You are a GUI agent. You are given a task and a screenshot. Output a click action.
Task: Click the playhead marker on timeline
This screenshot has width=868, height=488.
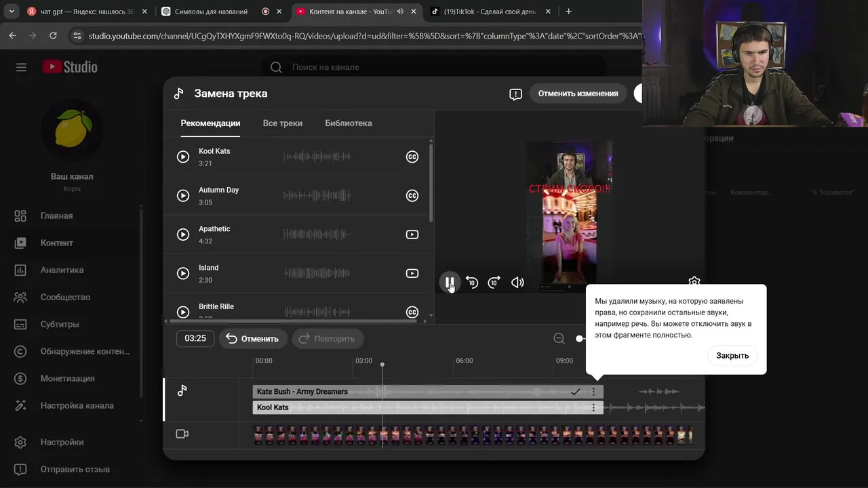[382, 365]
